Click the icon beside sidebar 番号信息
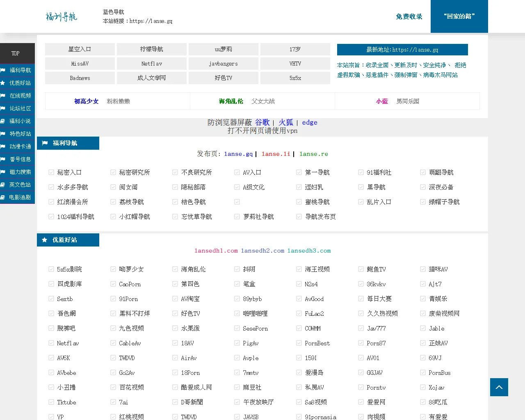The width and height of the screenshot is (525, 420). (x=3, y=159)
